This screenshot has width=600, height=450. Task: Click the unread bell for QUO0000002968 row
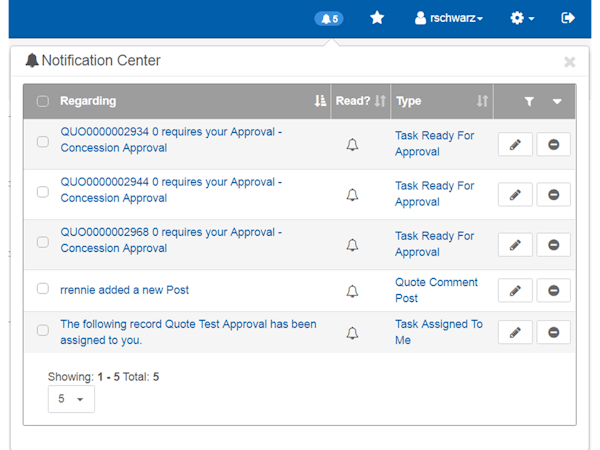[352, 244]
